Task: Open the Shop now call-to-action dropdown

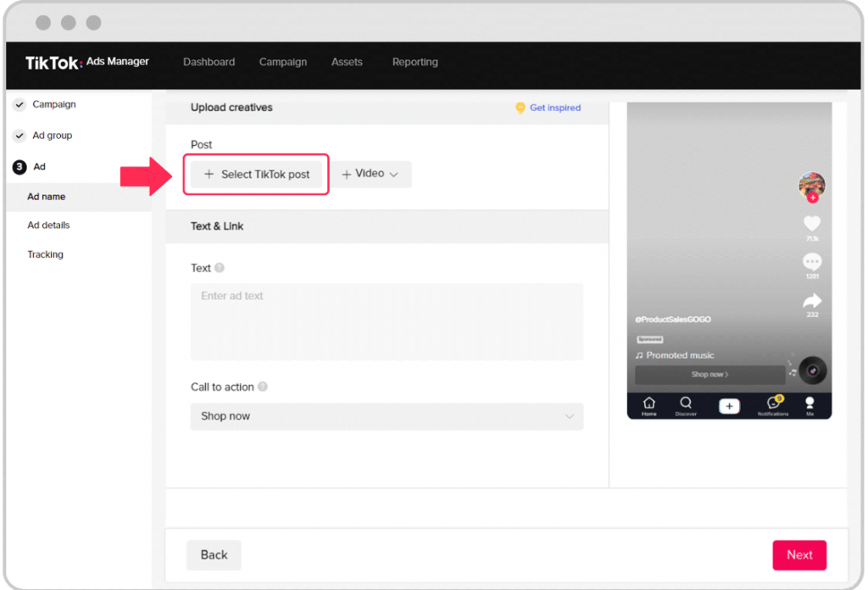Action: point(387,416)
